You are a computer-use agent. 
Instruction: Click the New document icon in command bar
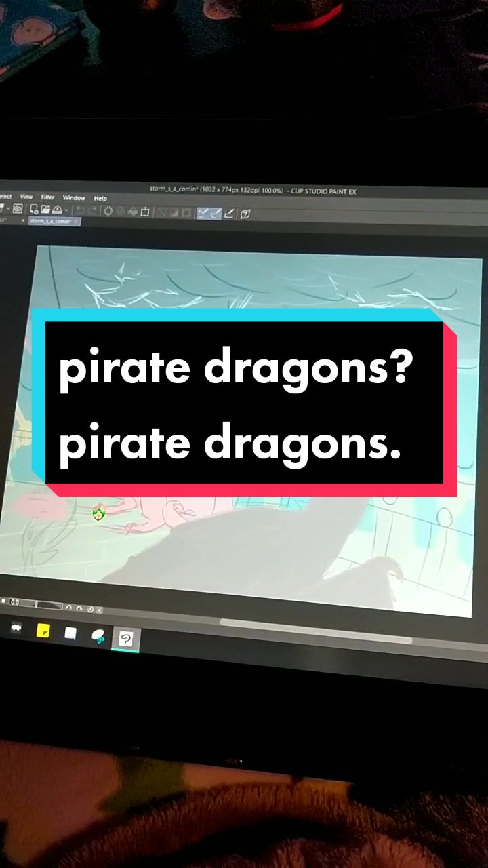click(35, 209)
